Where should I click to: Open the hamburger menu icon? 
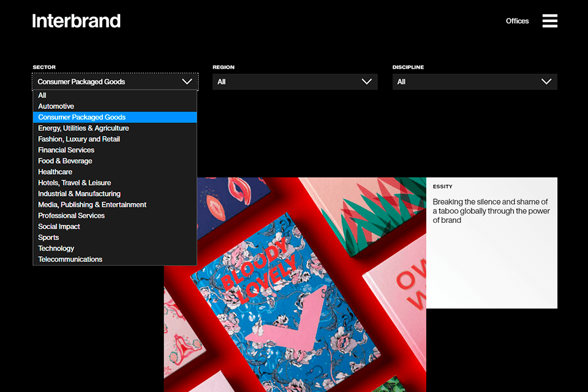point(549,21)
